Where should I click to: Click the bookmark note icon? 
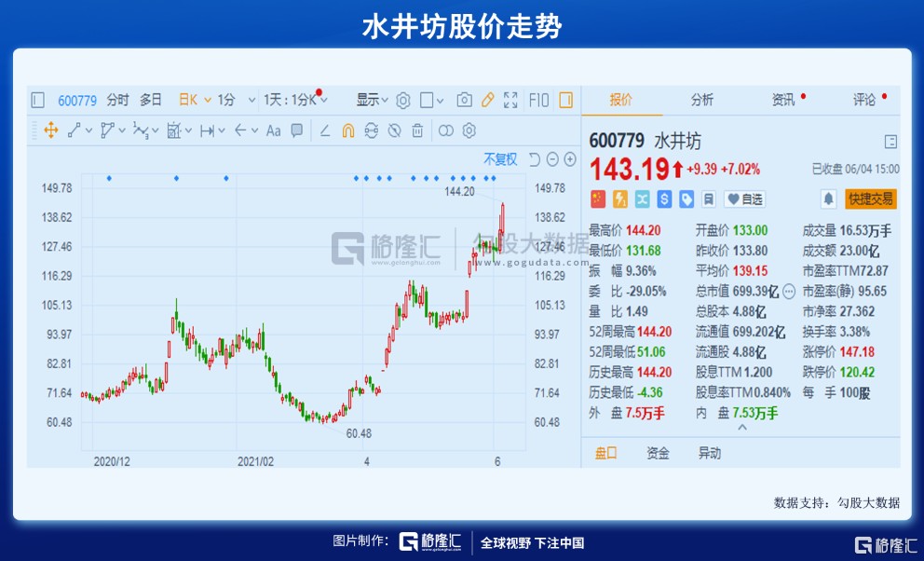tap(709, 199)
